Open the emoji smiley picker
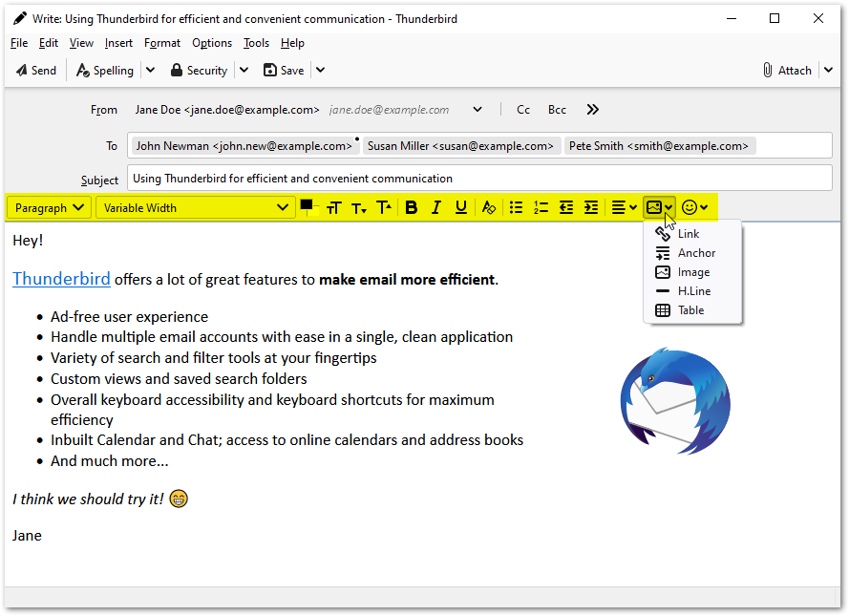The width and height of the screenshot is (849, 616). click(694, 208)
